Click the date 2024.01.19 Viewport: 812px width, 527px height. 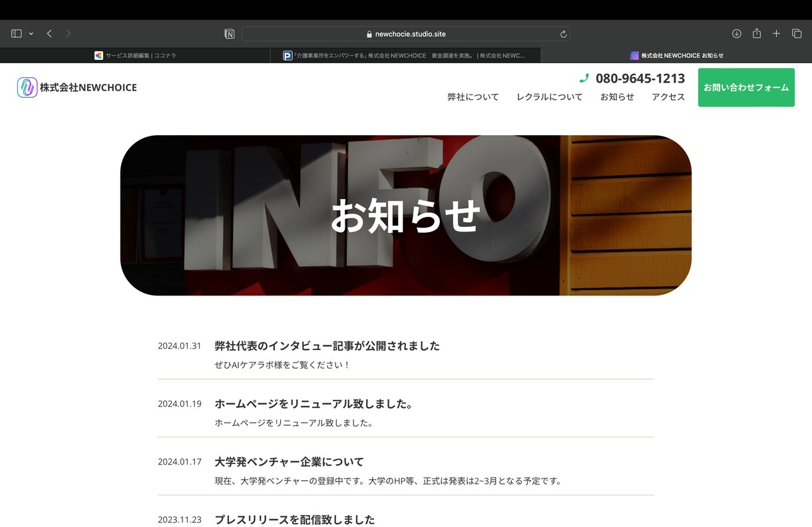[179, 404]
